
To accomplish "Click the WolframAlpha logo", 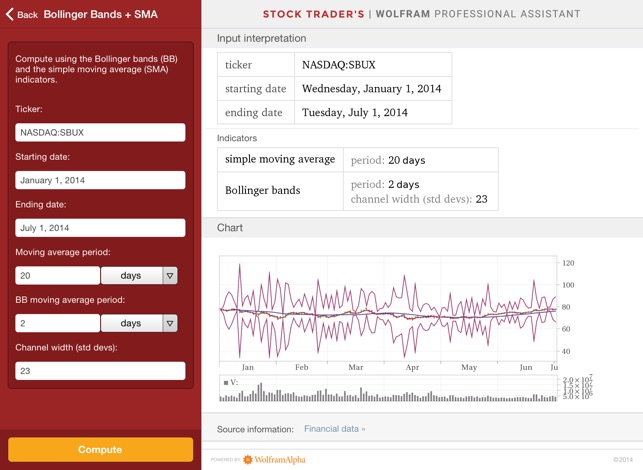I will tap(274, 460).
